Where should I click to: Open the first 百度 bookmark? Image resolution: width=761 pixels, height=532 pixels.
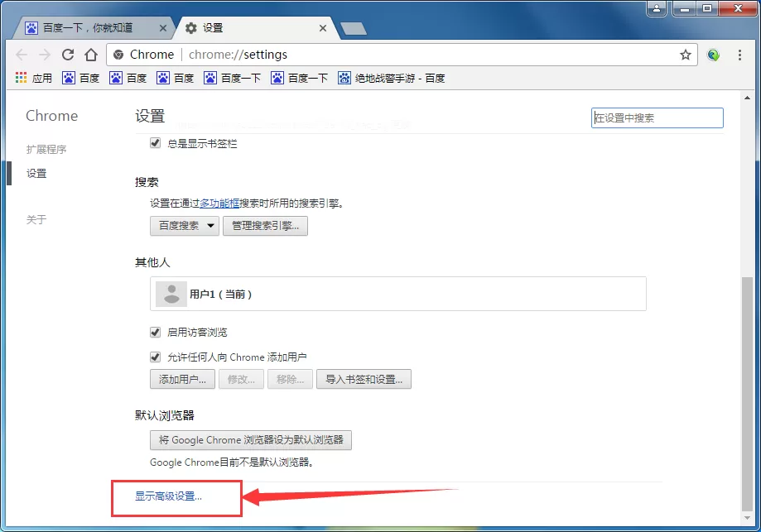coord(80,78)
